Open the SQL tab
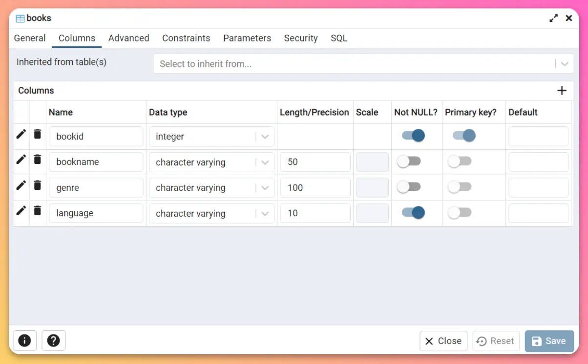The image size is (588, 364). tap(339, 38)
